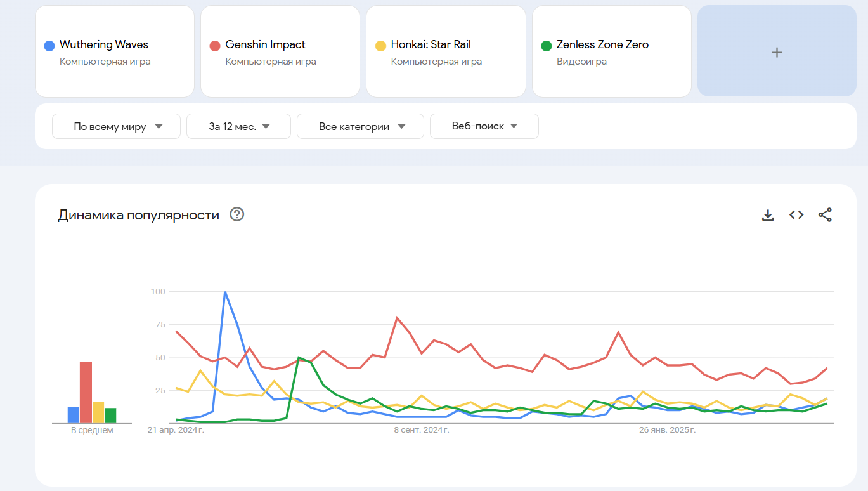Edit the Wuthering Waves search term card
868x491 pixels.
click(115, 51)
